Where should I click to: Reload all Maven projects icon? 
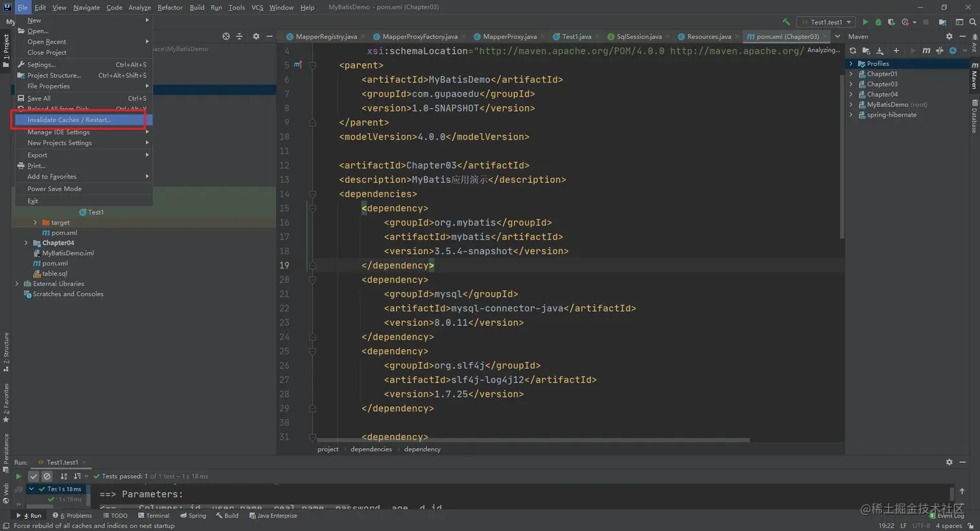coord(853,51)
